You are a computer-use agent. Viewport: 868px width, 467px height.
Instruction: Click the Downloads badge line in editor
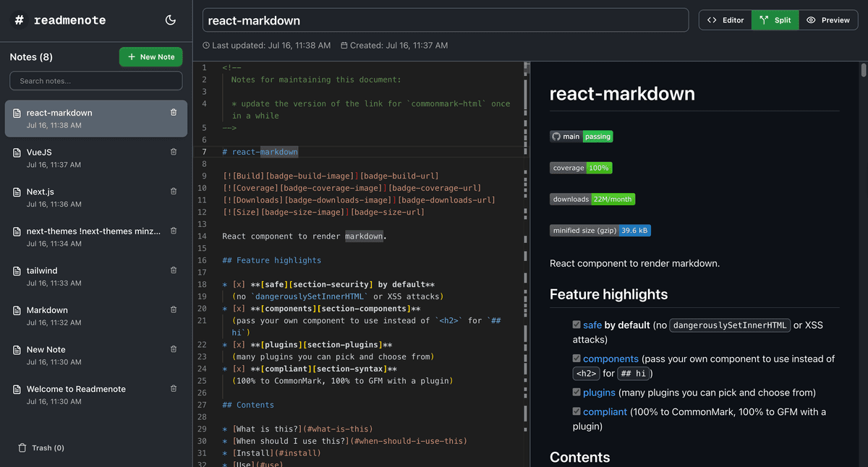(359, 200)
